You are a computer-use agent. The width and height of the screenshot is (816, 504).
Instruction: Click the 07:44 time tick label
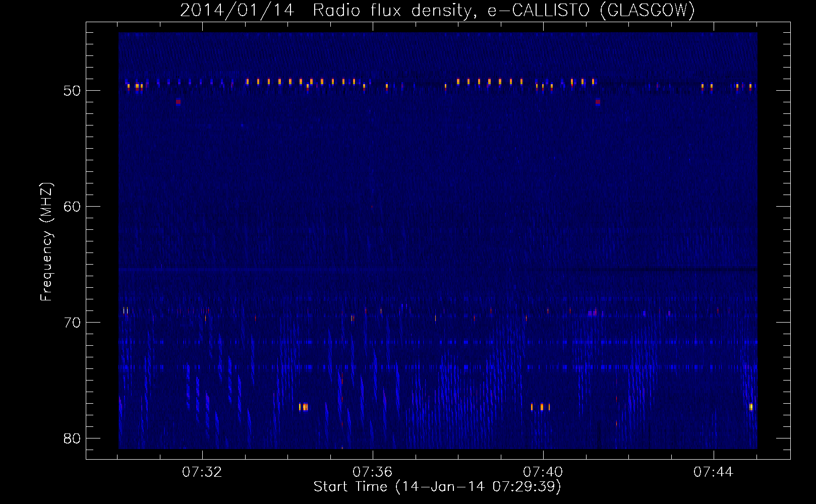click(713, 472)
